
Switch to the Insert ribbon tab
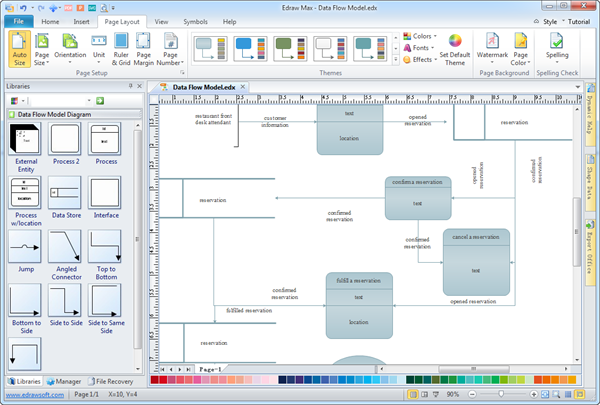point(79,20)
